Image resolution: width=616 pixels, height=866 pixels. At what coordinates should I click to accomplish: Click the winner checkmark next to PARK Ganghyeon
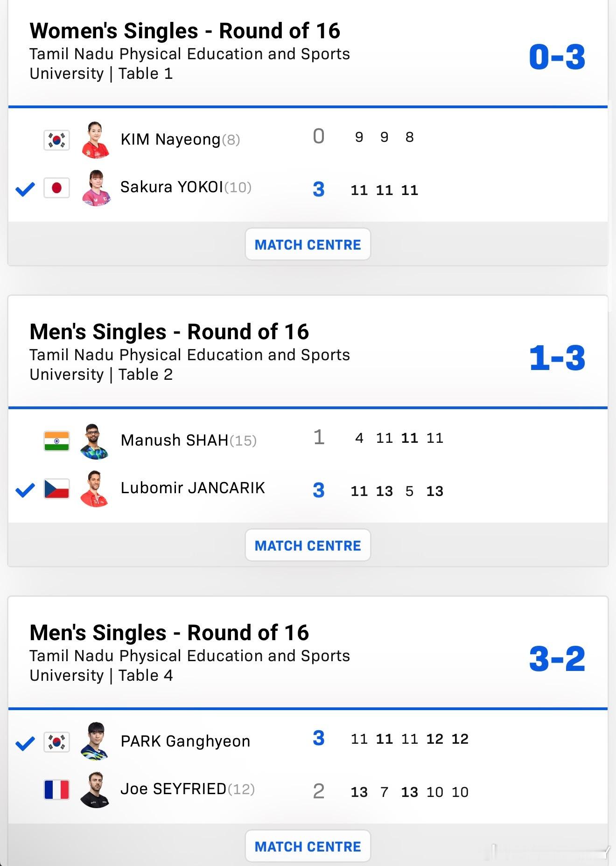tap(25, 743)
